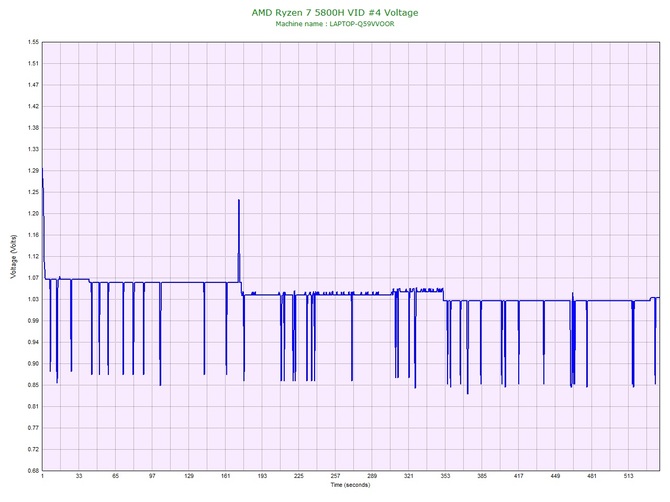Click the 353 time axis value
The width and height of the screenshot is (670, 502).
pos(445,476)
